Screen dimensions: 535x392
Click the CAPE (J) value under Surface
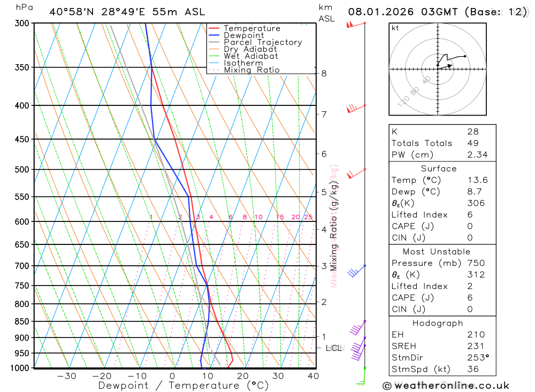tap(470, 227)
